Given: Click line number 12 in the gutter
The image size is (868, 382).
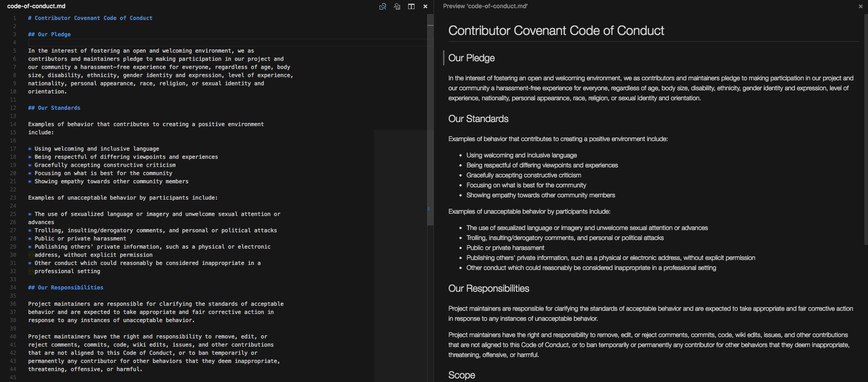Looking at the screenshot, I should pos(13,108).
